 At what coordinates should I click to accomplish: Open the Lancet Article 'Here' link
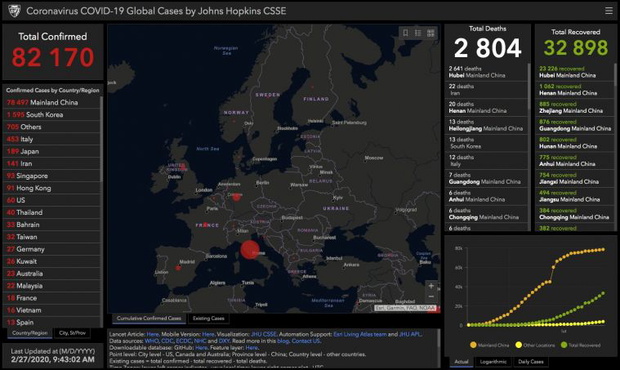(x=152, y=334)
